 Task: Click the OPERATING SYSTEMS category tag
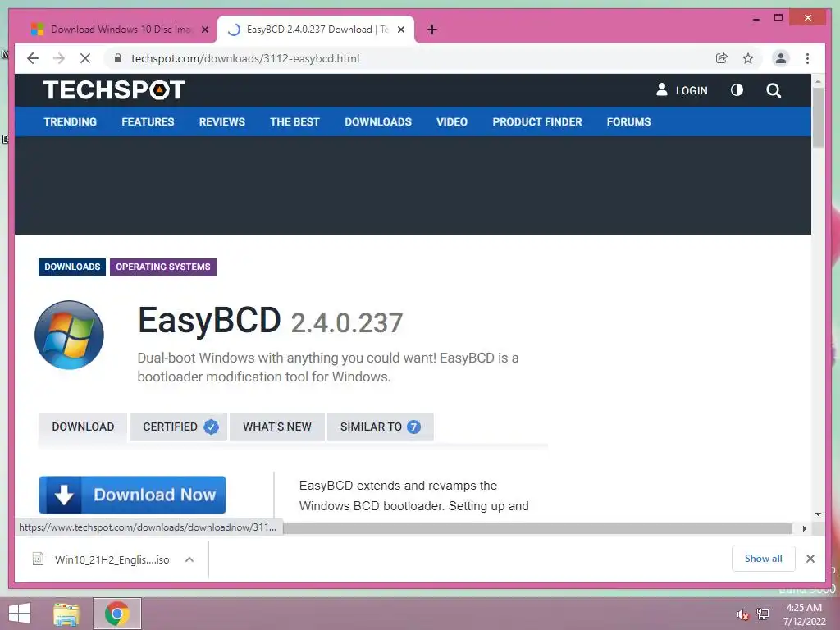(x=163, y=267)
